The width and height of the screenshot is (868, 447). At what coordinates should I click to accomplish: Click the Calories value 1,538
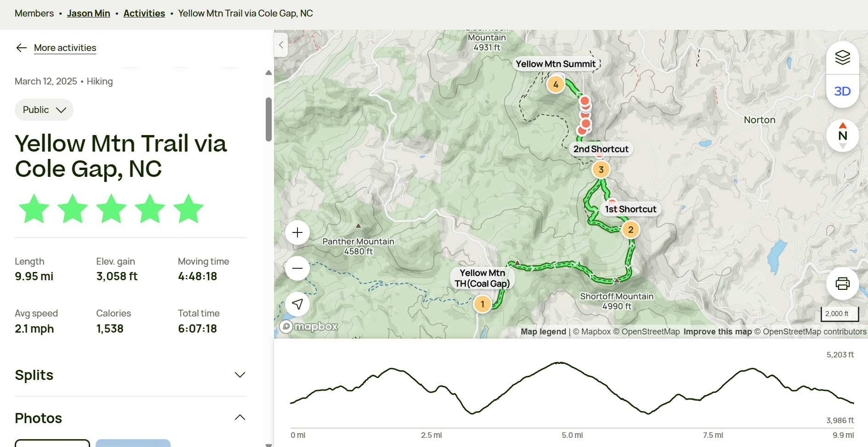coord(110,328)
